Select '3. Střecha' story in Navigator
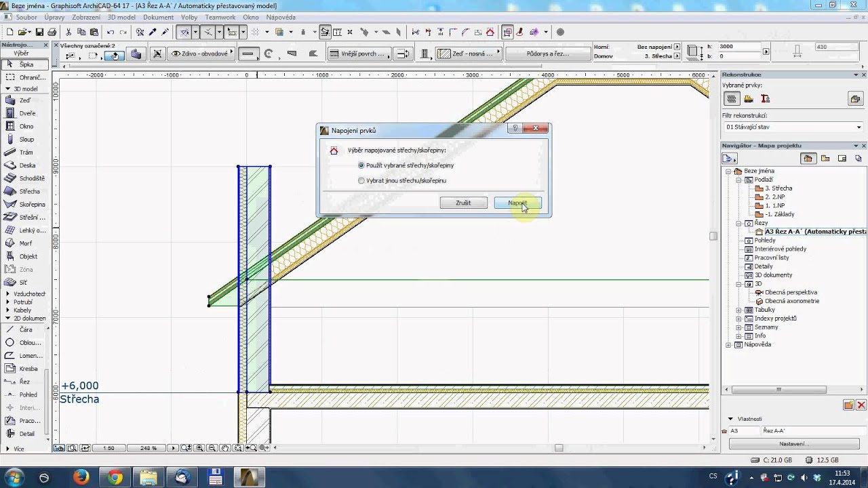This screenshot has height=488, width=868. [778, 188]
